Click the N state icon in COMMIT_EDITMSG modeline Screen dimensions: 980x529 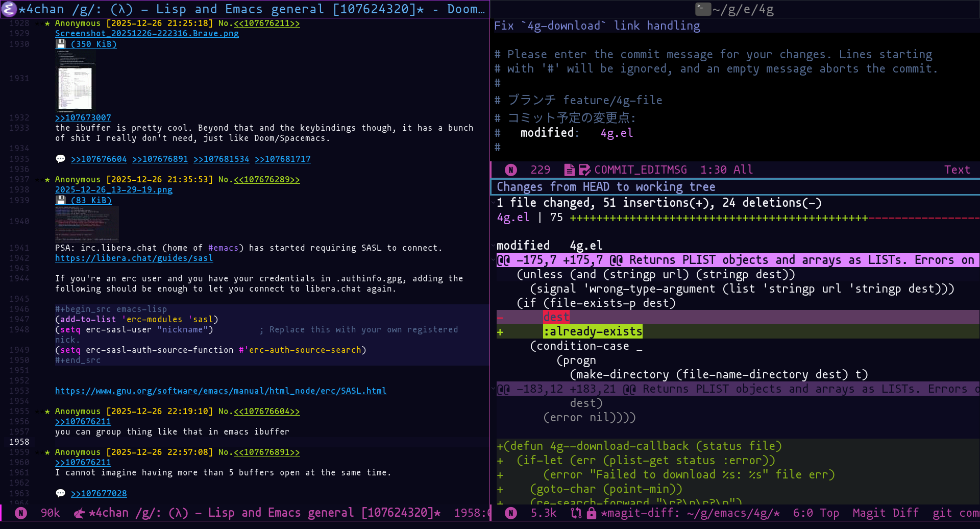click(511, 170)
